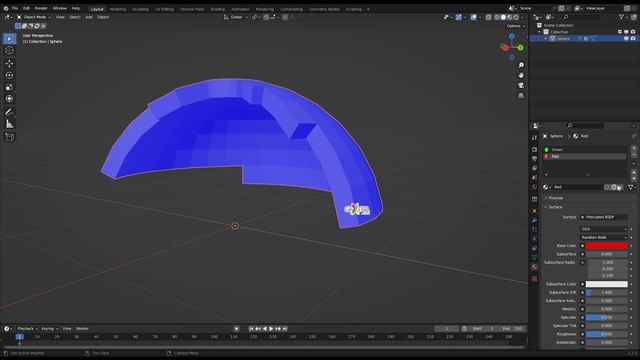Open Global transform orientation dropdown

[x=236, y=18]
